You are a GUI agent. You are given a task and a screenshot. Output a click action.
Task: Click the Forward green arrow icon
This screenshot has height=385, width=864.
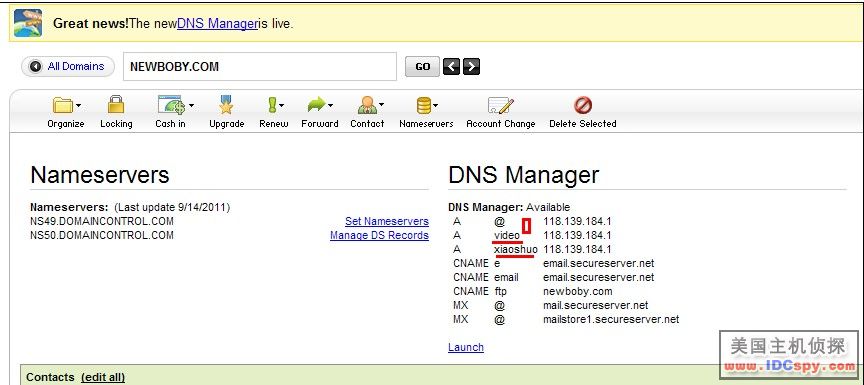coord(316,104)
